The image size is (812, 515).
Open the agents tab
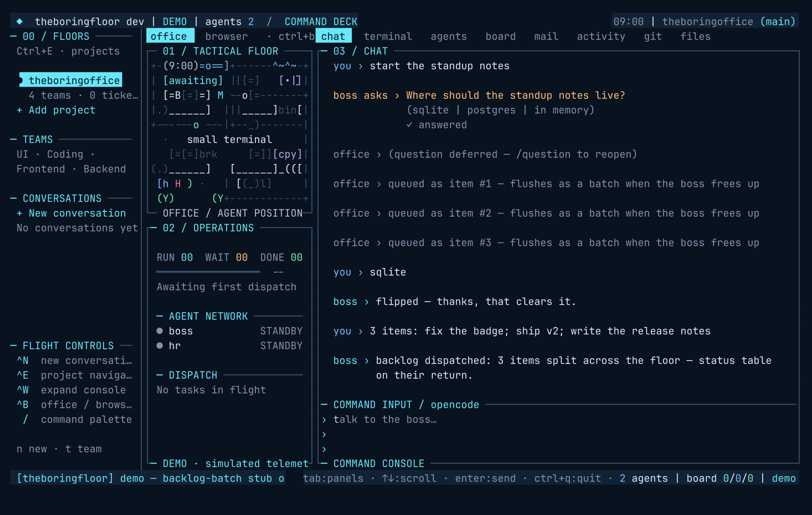tap(449, 36)
